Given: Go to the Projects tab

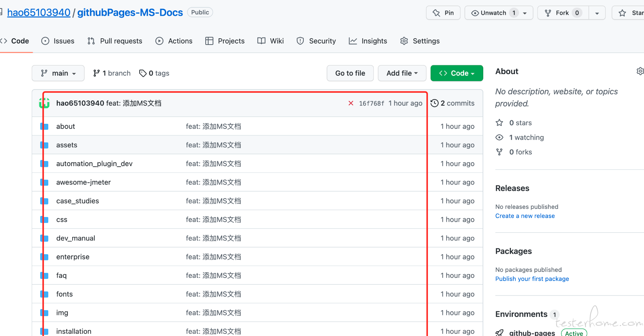Looking at the screenshot, I should [x=225, y=41].
